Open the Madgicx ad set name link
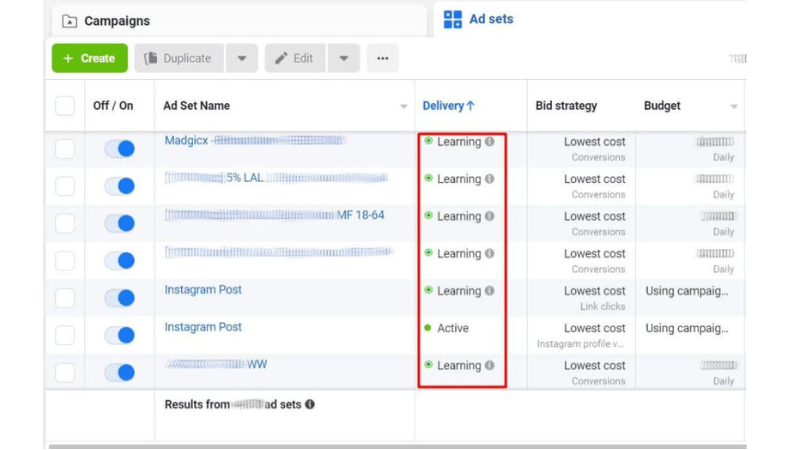 (x=186, y=141)
